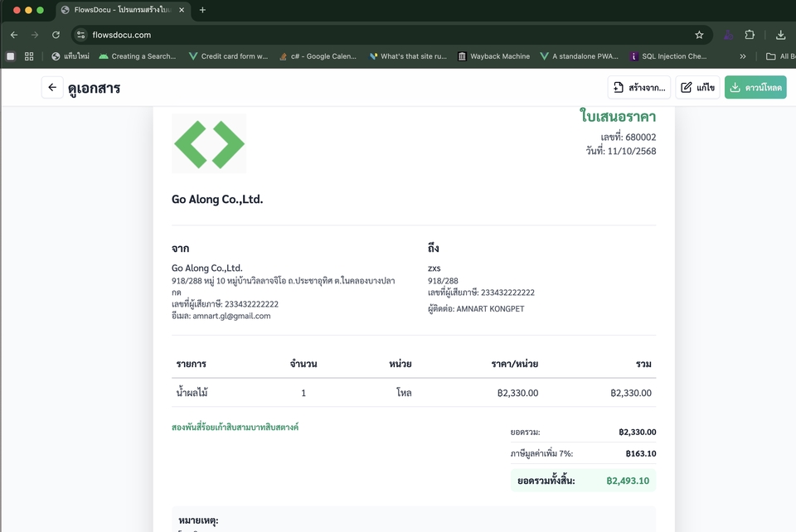Viewport: 796px width, 532px height.
Task: Bookmark this page with the star icon
Action: coord(699,35)
